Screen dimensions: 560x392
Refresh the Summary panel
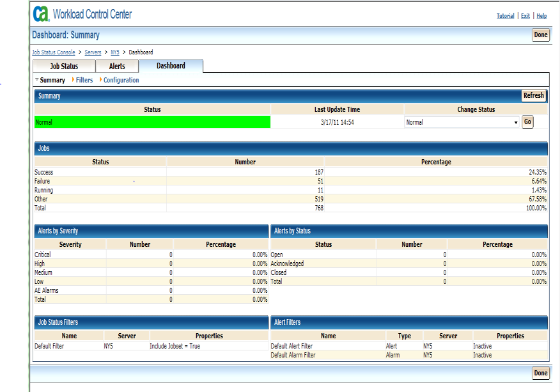[x=533, y=96]
